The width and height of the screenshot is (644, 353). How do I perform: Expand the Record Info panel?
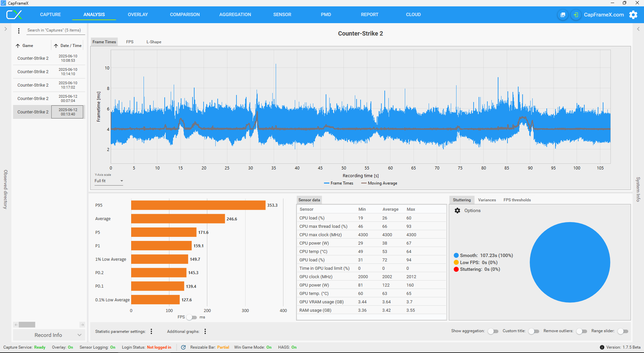coord(49,335)
